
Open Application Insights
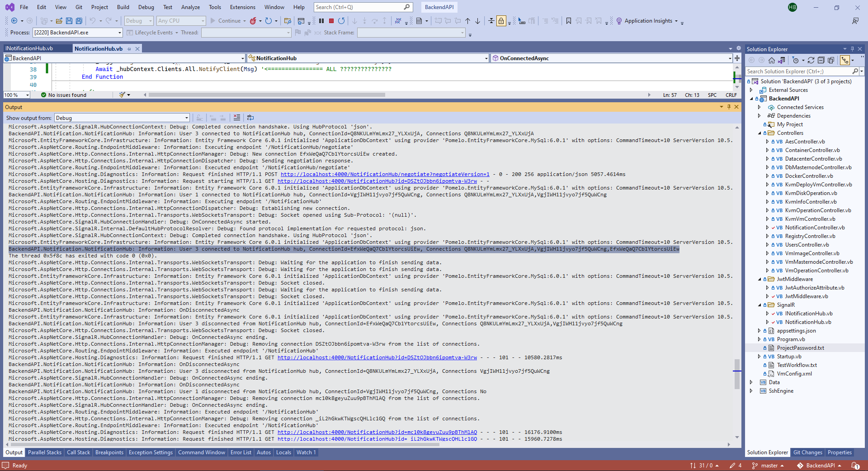pos(646,21)
